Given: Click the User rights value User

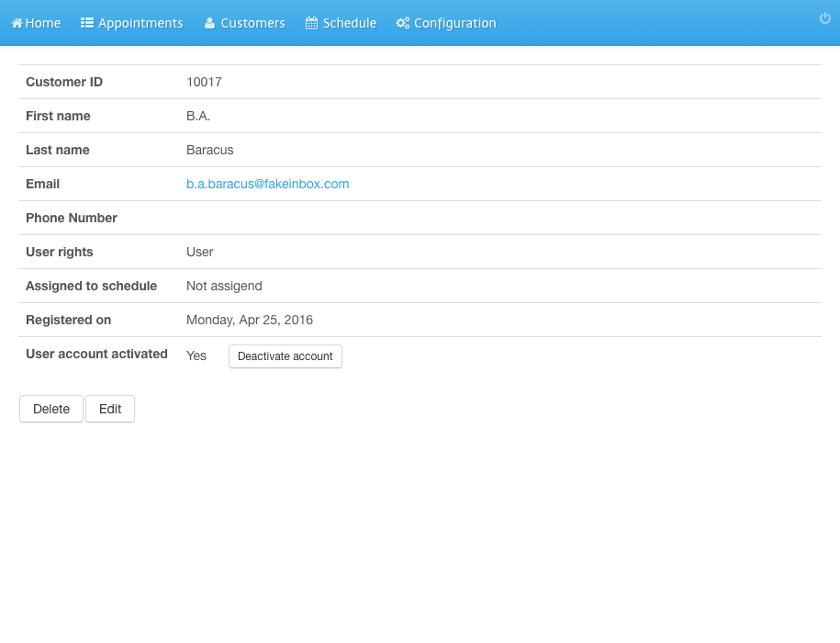Looking at the screenshot, I should coord(200,252).
